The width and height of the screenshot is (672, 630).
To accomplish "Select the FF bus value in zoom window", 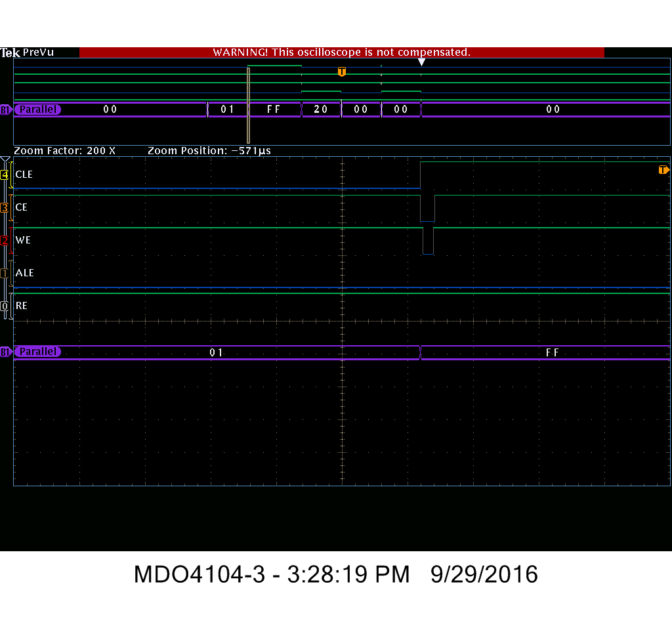I will [553, 352].
